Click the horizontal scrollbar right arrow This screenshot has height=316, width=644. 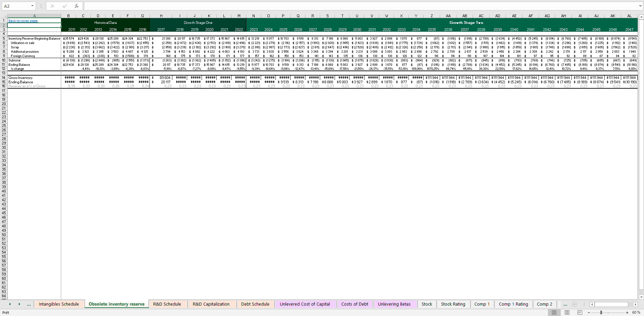click(635, 304)
